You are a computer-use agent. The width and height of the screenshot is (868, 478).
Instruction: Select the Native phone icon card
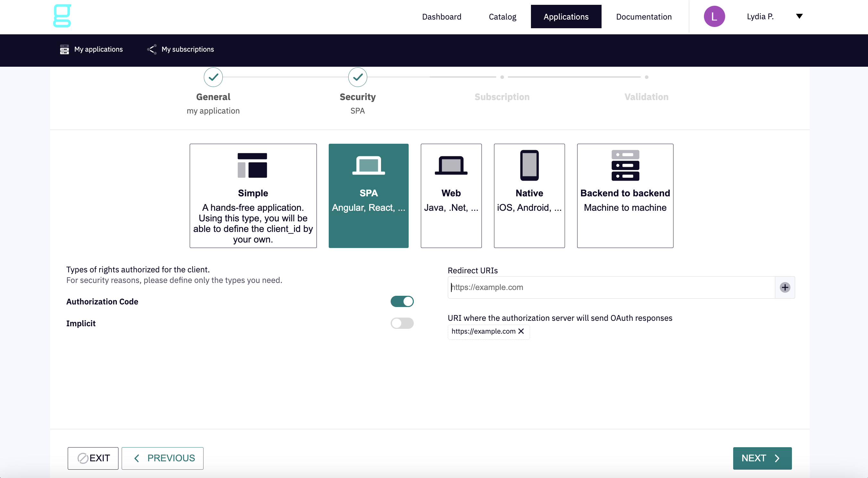pos(529,166)
